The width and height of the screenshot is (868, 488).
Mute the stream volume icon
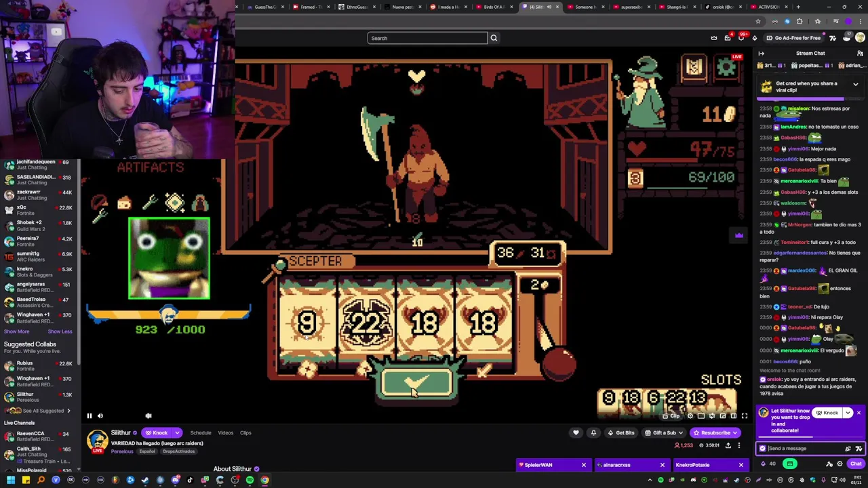click(100, 415)
